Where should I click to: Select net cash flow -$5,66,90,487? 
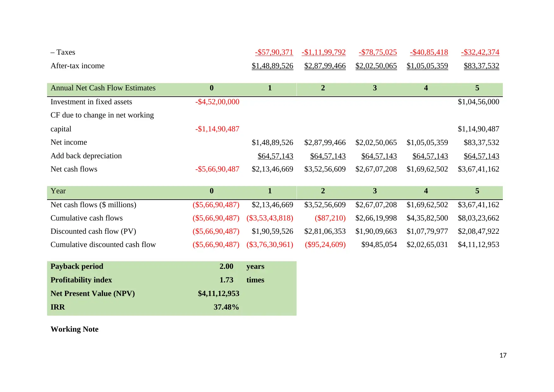pos(217,169)
